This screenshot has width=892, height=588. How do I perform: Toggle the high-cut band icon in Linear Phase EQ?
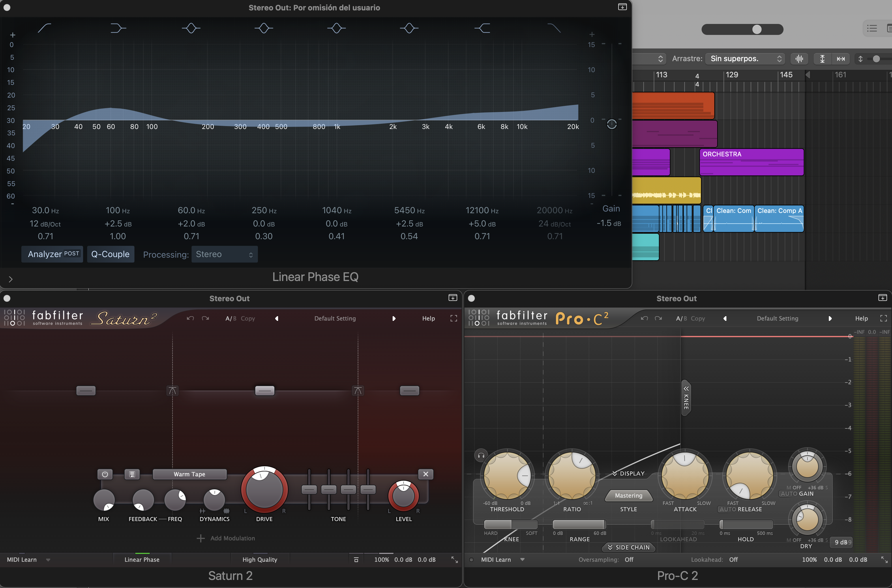coord(554,28)
